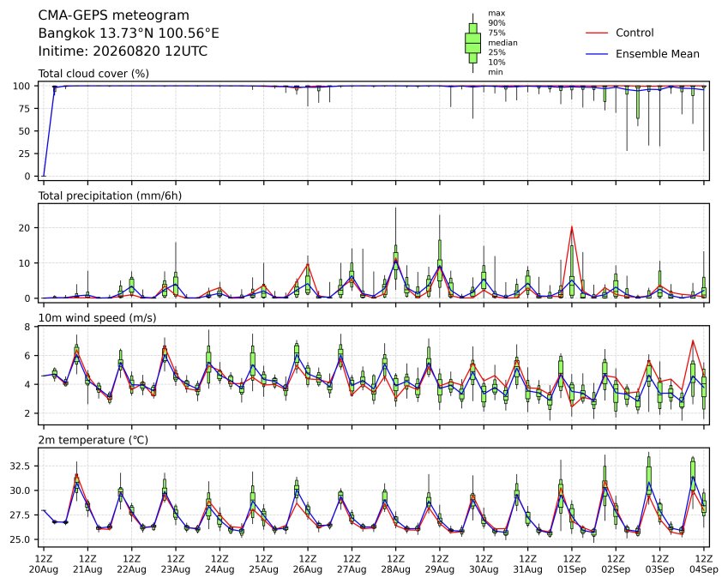Click the '32.5' tick on temperature axis
This screenshot has height=584, width=728.
(x=20, y=467)
